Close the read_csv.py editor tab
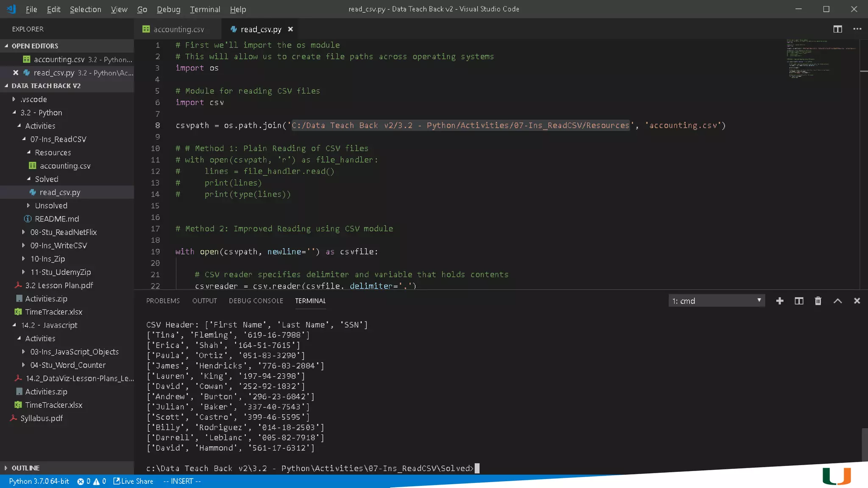Viewport: 868px width, 488px height. point(290,29)
